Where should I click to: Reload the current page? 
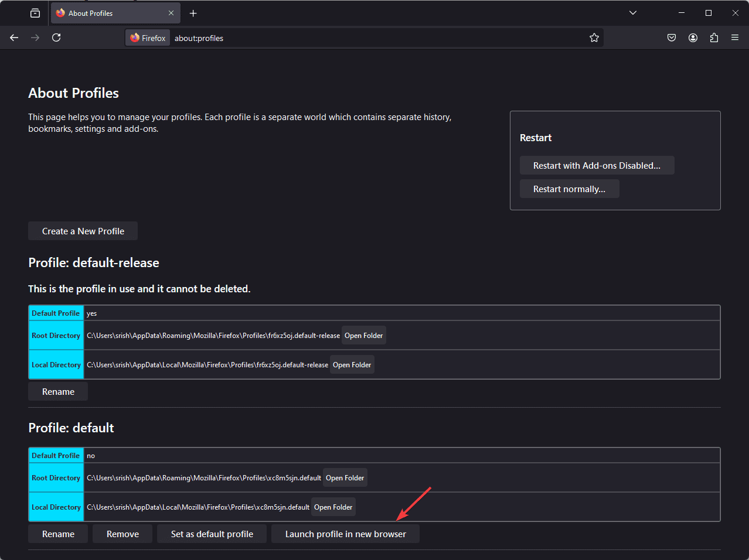pyautogui.click(x=56, y=38)
